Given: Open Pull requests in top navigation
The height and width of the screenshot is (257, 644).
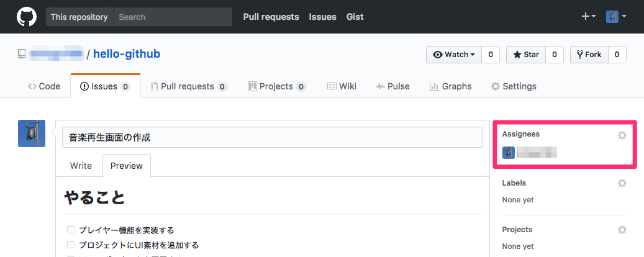Looking at the screenshot, I should click(x=271, y=17).
